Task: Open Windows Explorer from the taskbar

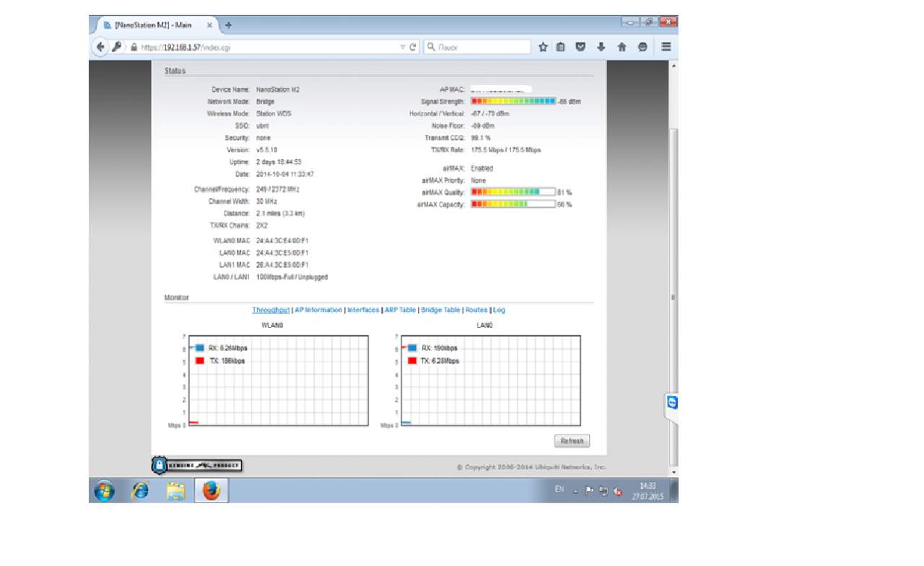Action: (175, 491)
